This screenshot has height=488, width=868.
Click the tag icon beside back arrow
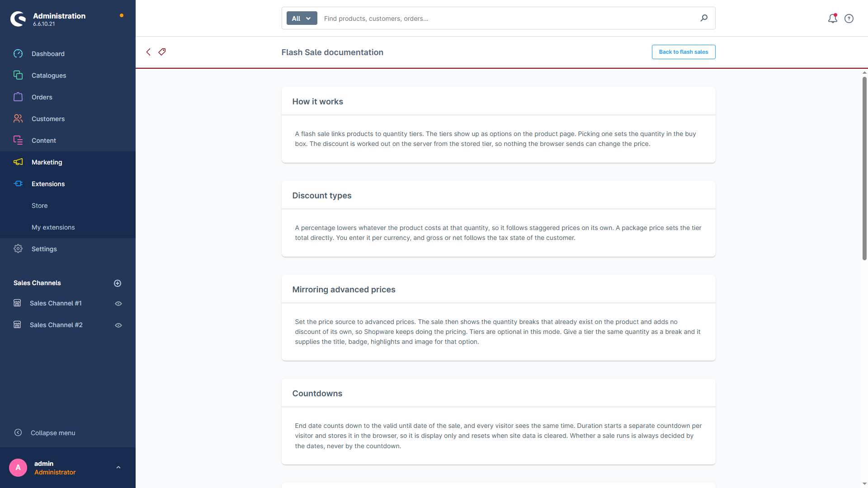click(x=162, y=52)
